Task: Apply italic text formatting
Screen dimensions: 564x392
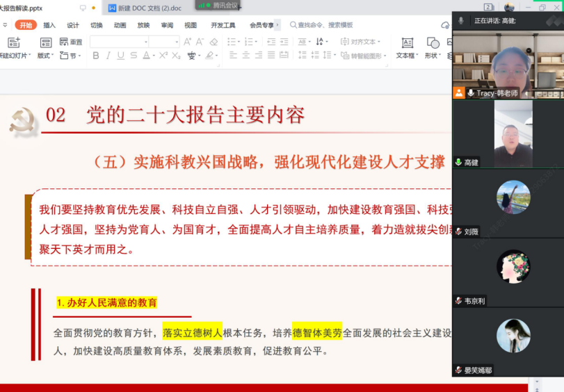Action: 108,56
